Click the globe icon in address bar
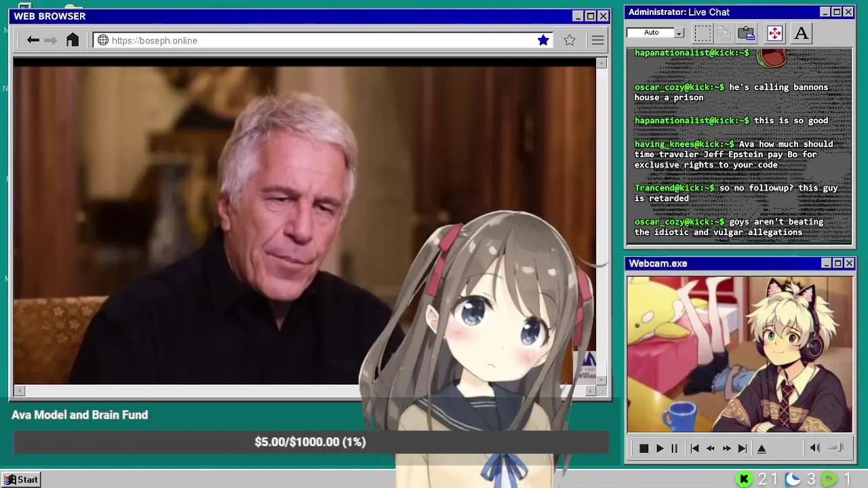Screen dimensions: 868x488 pyautogui.click(x=103, y=41)
